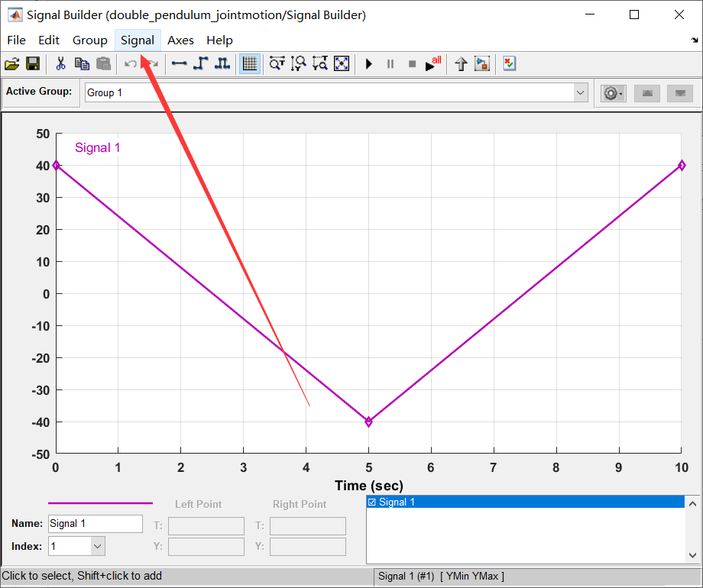Click the Pause simulation icon
The width and height of the screenshot is (703, 588).
(x=390, y=64)
